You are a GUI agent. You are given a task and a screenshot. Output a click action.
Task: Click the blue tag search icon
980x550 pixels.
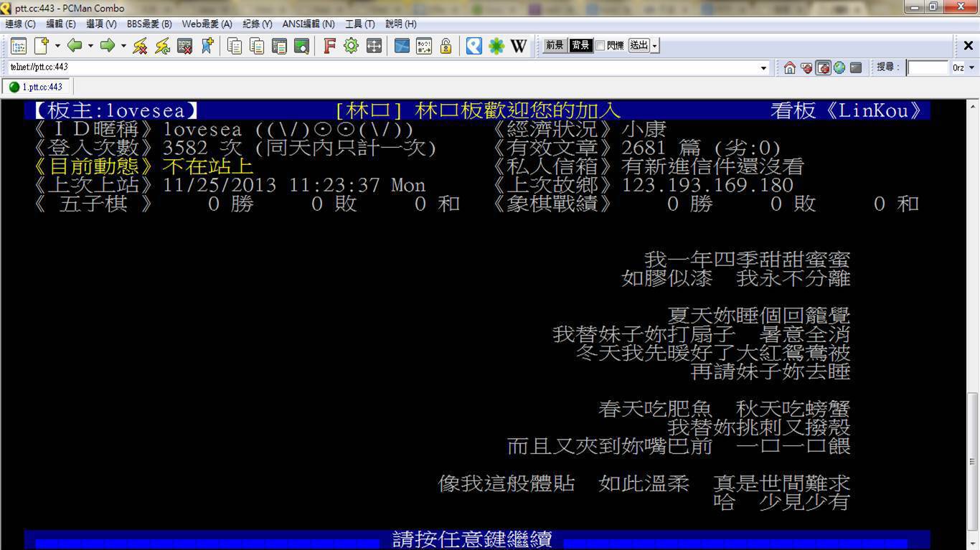click(473, 46)
